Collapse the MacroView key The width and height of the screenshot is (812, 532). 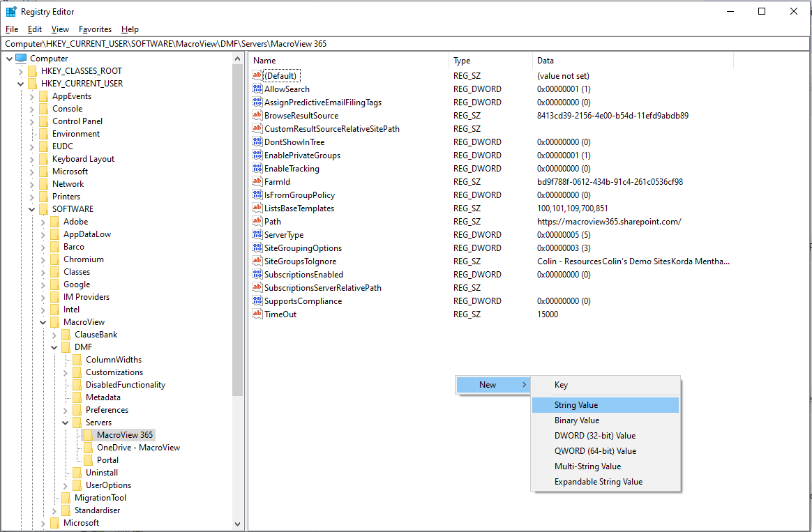coord(43,322)
